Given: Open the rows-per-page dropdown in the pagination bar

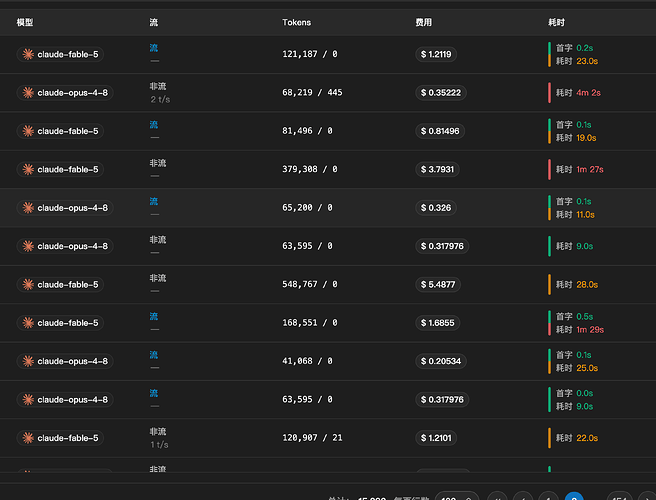Looking at the screenshot, I should point(456,497).
